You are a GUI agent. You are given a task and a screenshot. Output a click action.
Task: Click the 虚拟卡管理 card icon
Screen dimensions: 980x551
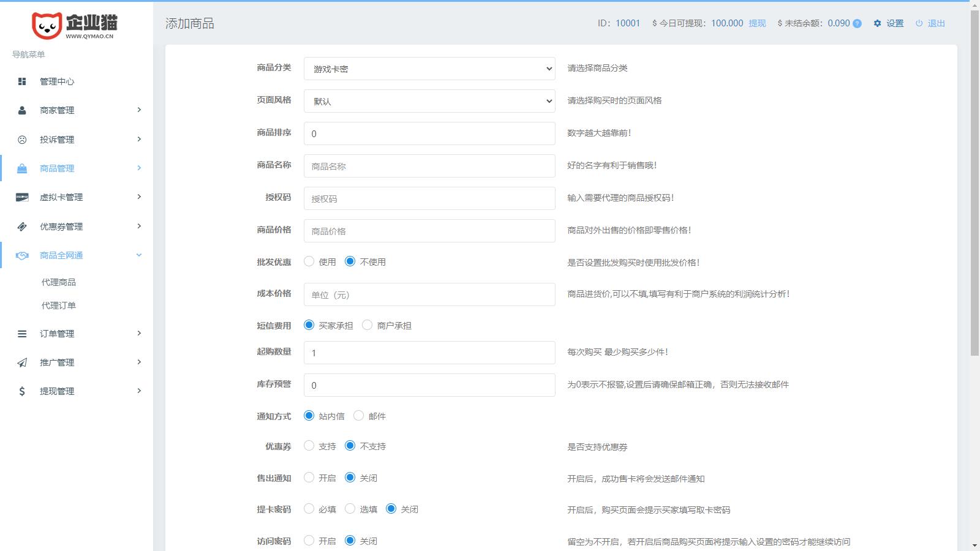tap(22, 197)
